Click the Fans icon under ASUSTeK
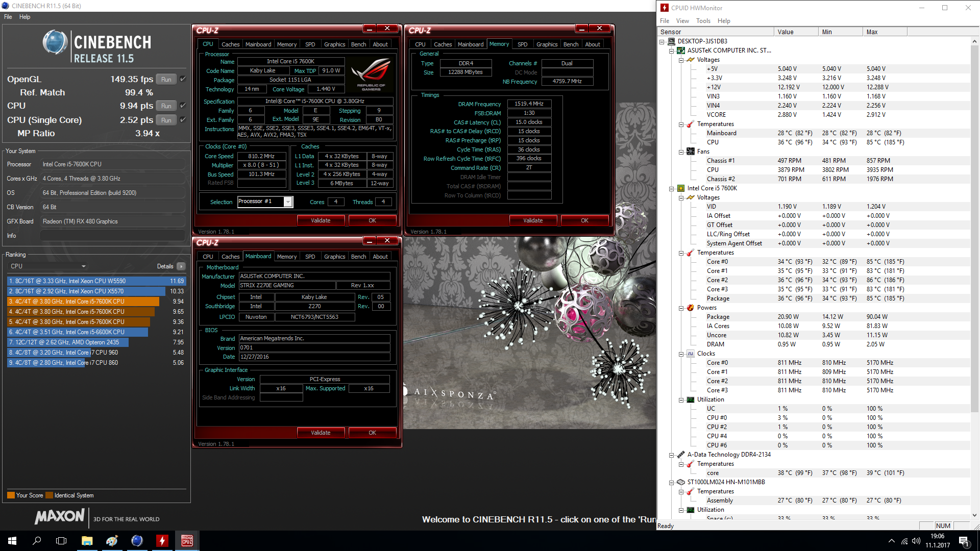This screenshot has height=551, width=980. coord(691,152)
